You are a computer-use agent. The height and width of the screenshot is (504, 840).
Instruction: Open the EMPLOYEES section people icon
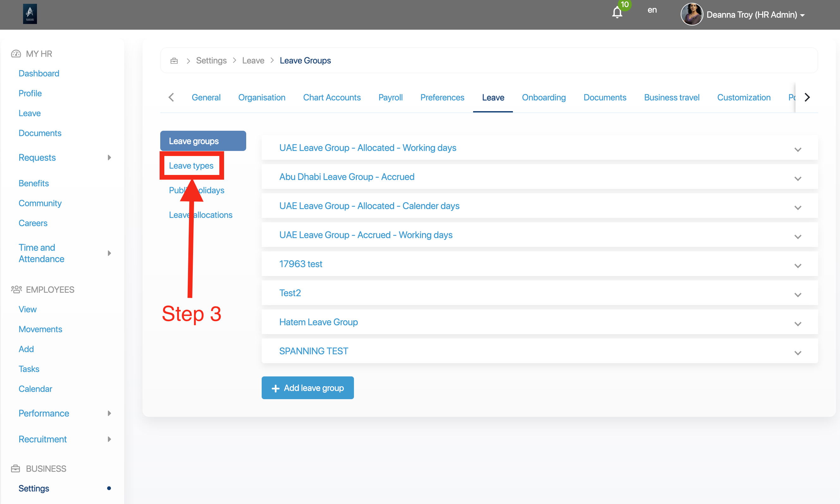(x=16, y=289)
